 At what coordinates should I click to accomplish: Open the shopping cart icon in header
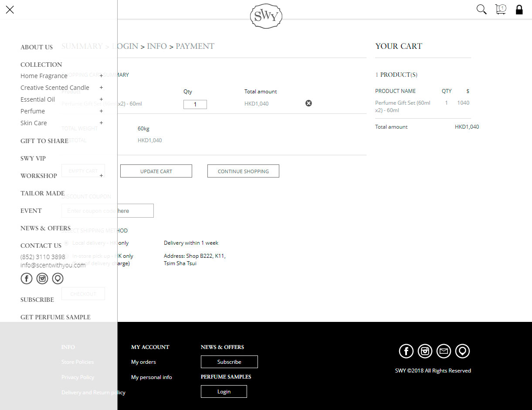pyautogui.click(x=501, y=10)
